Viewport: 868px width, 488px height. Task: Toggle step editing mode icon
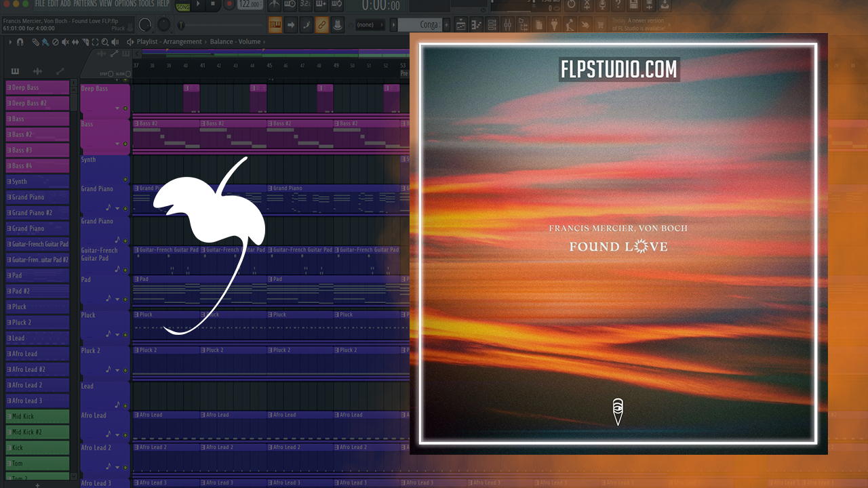click(x=307, y=25)
